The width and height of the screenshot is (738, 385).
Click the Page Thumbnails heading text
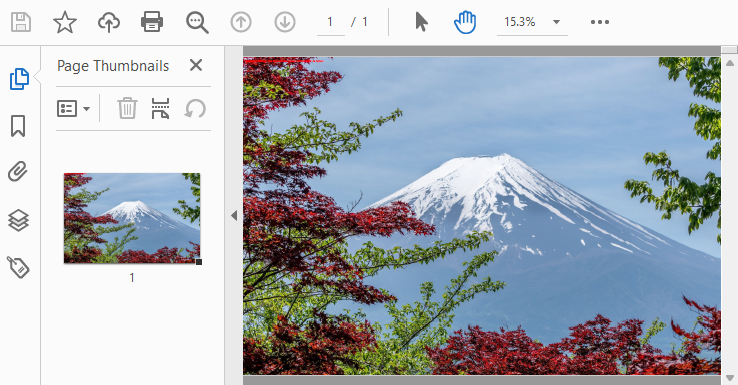113,66
